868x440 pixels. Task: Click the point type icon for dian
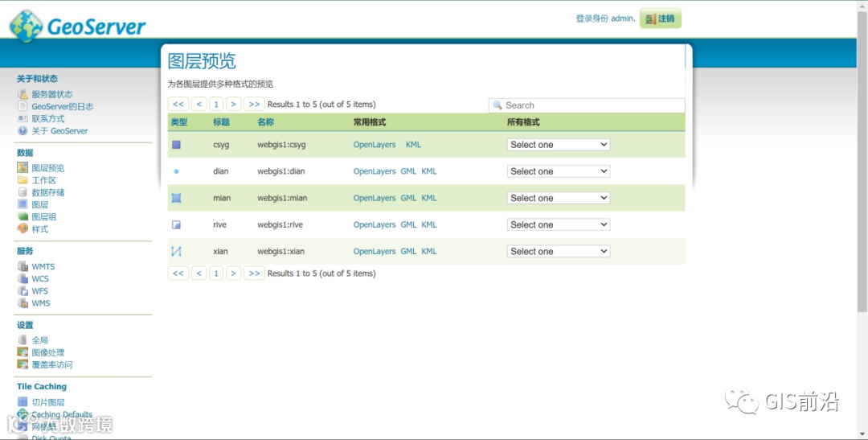[176, 171]
